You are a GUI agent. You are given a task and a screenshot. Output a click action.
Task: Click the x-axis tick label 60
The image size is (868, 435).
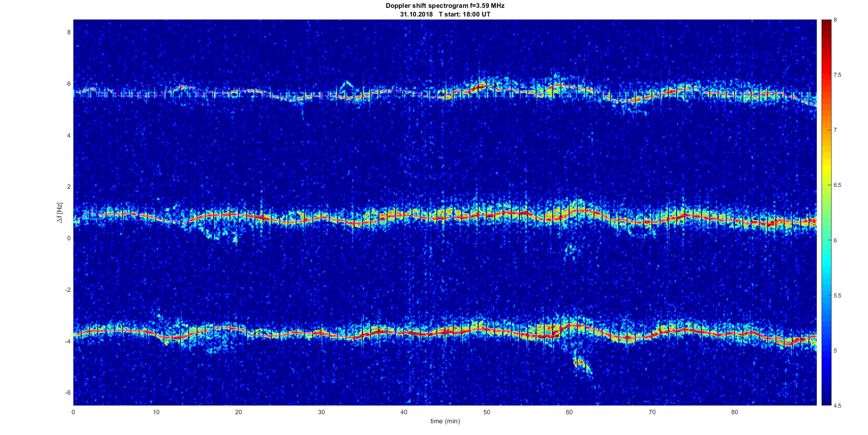[x=569, y=412]
